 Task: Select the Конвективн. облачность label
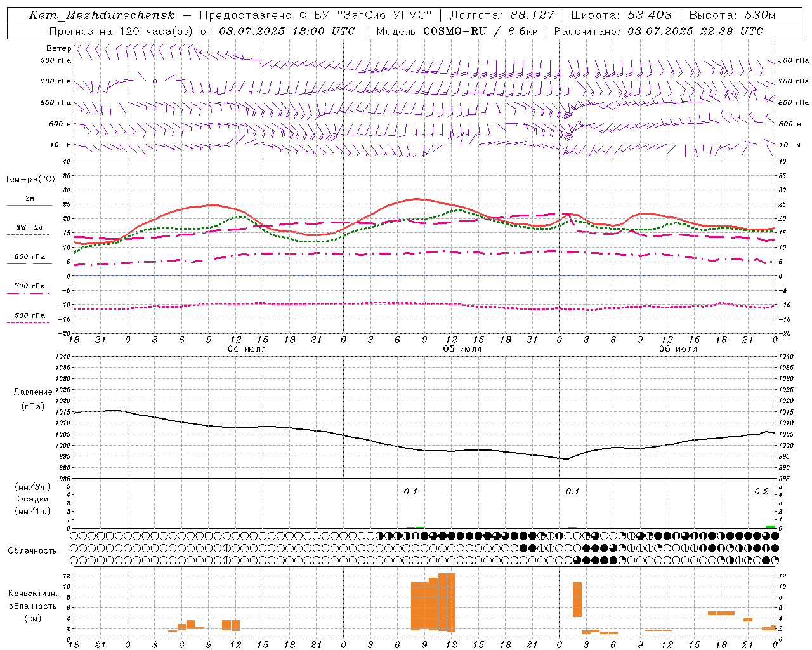[x=32, y=600]
